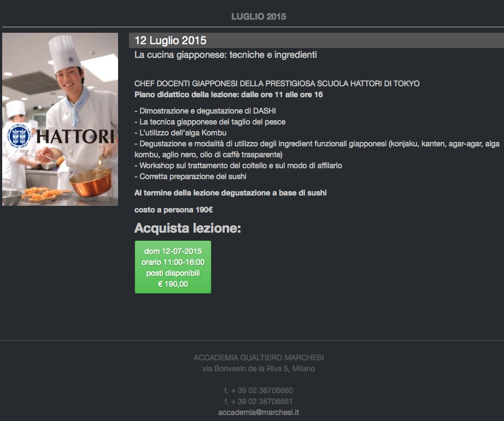Click the line "L'utilizzo dell'alga Kombu"
Screen dimensions: 504x421
180,133
